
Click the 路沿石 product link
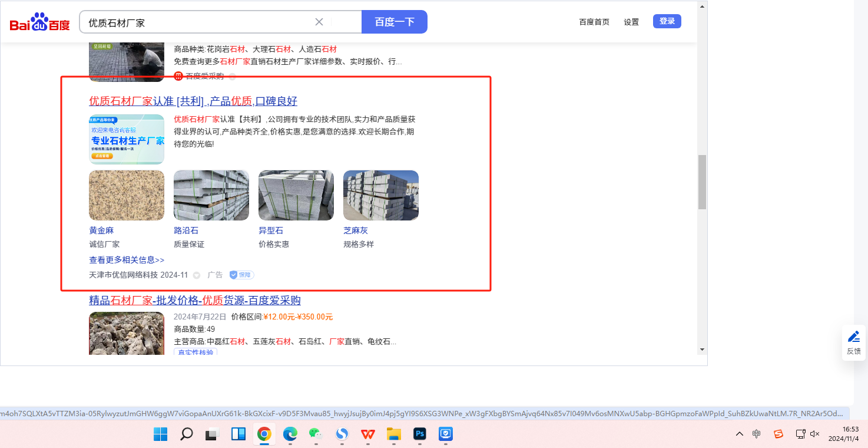[186, 230]
